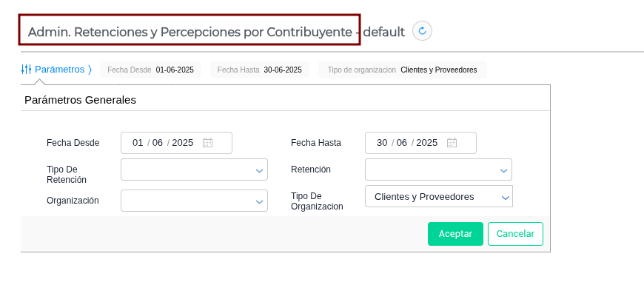
Task: Click the sliders icon next to Parámetros
Action: click(27, 70)
